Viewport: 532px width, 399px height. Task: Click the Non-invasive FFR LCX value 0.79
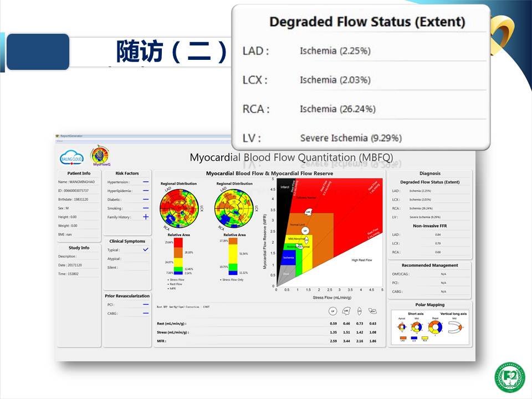coord(438,244)
